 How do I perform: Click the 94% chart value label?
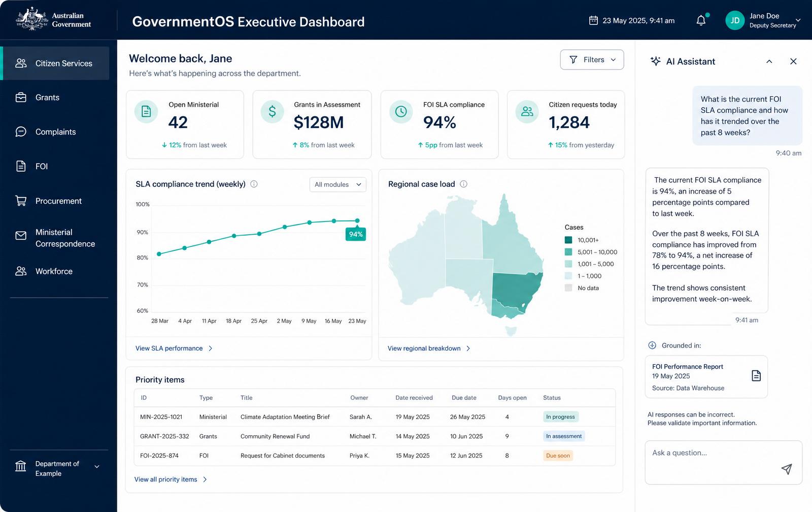(356, 234)
